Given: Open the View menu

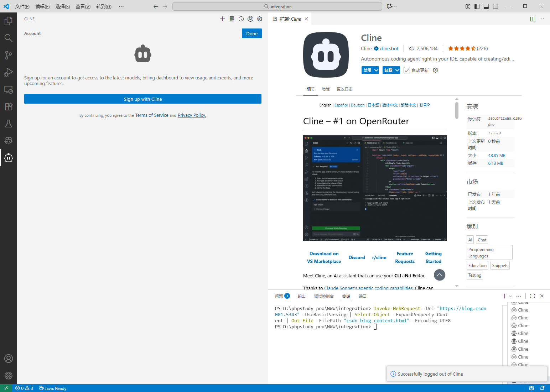Looking at the screenshot, I should [x=83, y=6].
